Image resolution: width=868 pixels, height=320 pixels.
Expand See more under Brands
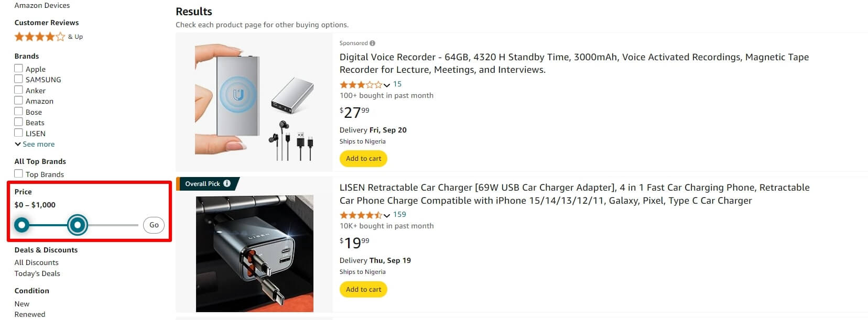(34, 144)
